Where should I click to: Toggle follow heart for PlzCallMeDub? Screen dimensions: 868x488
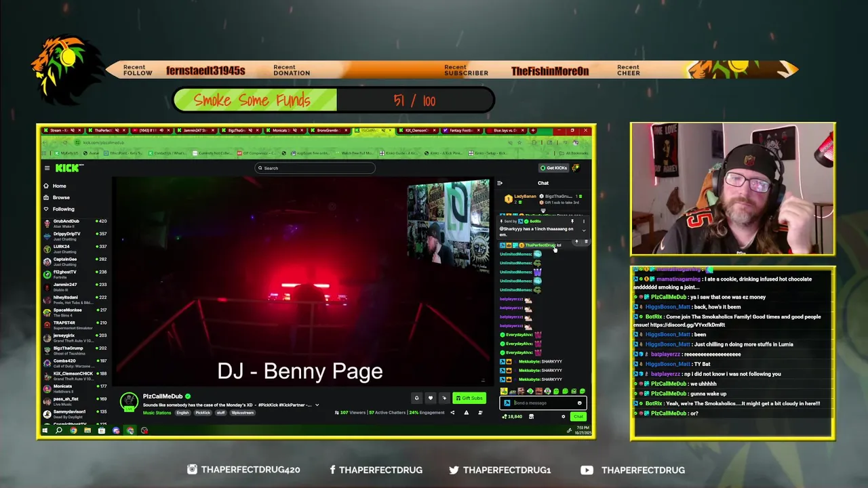[x=431, y=398]
